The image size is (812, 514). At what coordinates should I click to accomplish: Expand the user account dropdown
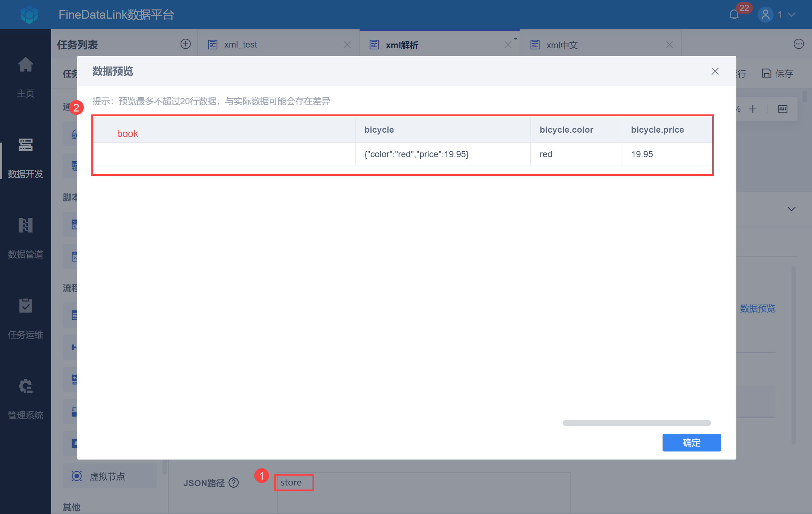pos(792,15)
